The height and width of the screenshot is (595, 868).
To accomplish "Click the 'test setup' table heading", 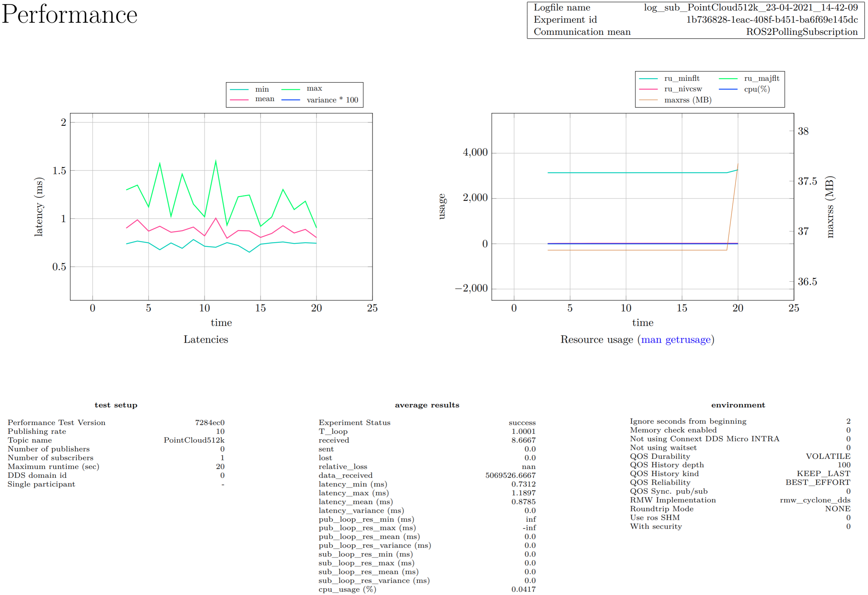I will pyautogui.click(x=116, y=405).
